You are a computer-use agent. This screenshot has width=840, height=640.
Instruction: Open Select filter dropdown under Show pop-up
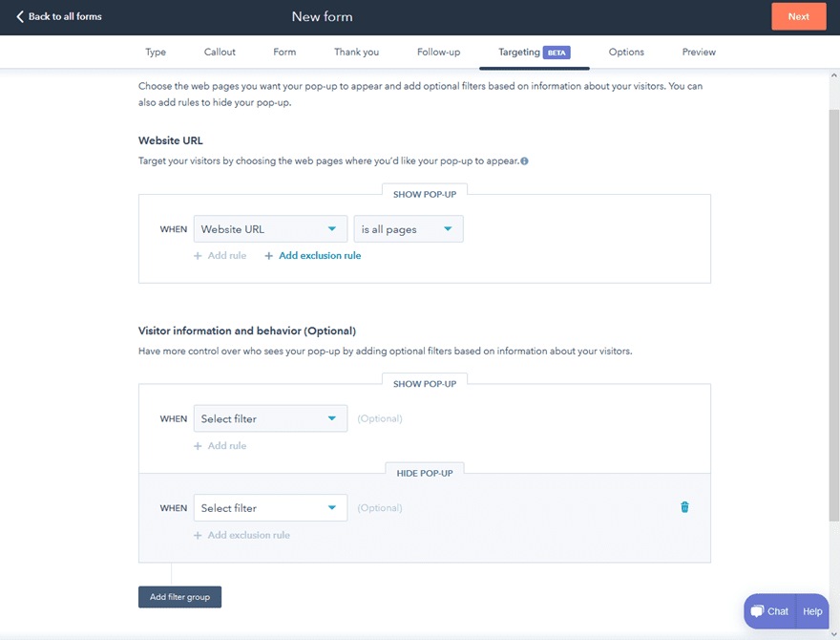(270, 418)
